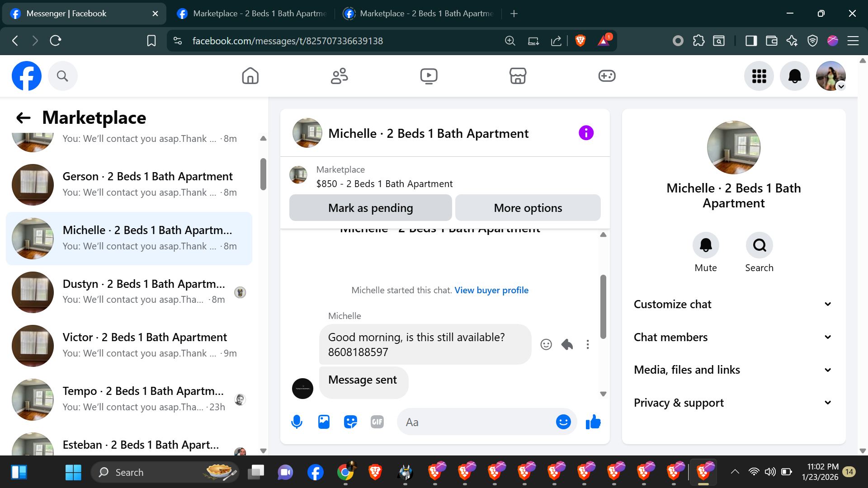Toggle Brave Shields icon in address bar

580,41
